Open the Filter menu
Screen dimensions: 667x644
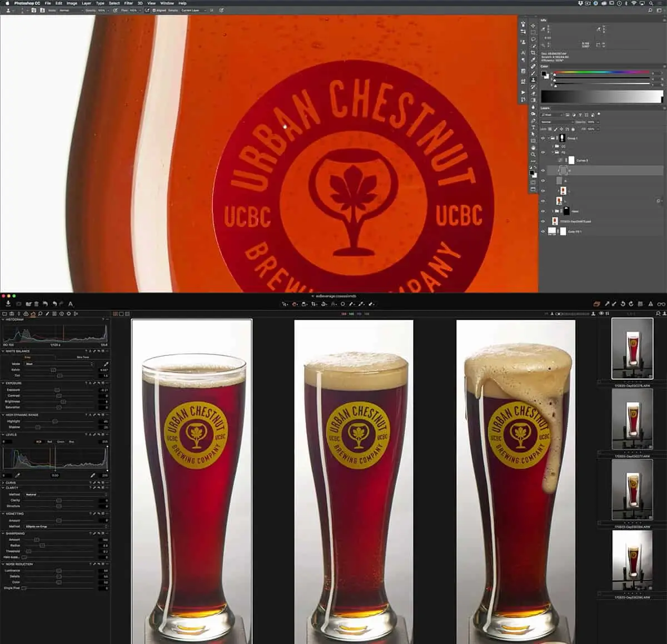128,3
